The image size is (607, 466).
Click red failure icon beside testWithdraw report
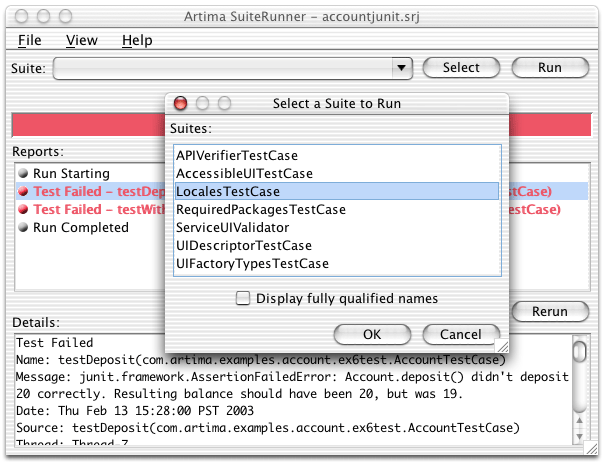point(23,209)
